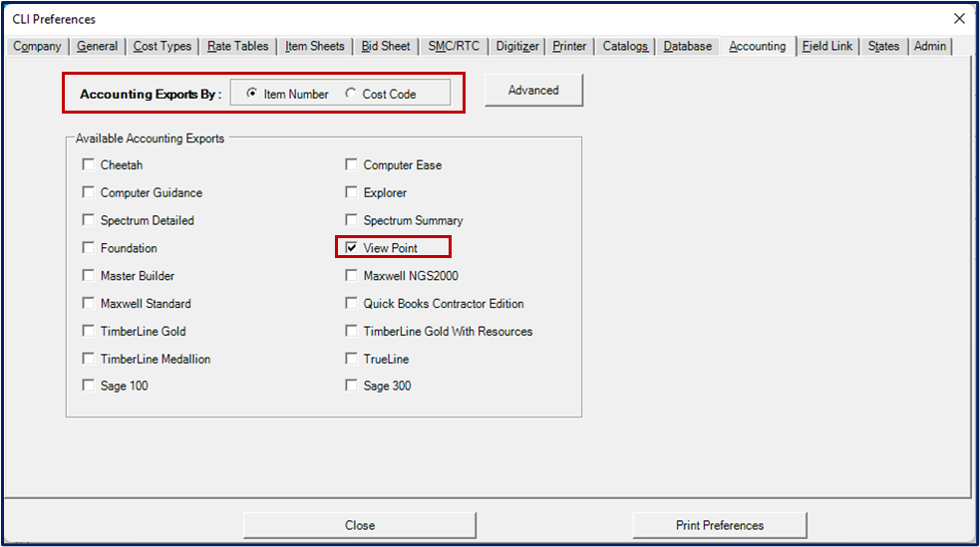Viewport: 980px width, 547px height.
Task: Open the Admin tab
Action: point(930,46)
